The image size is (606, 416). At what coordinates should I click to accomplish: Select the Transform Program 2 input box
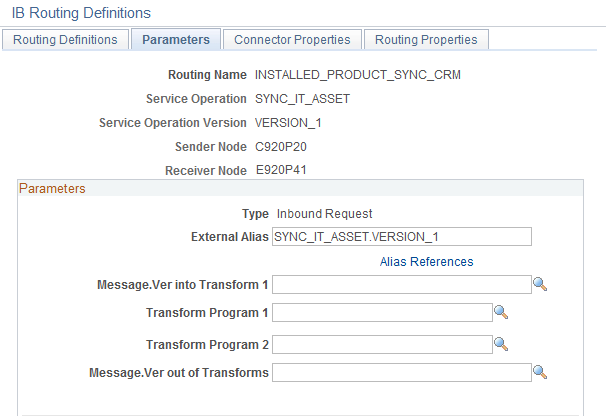[382, 344]
